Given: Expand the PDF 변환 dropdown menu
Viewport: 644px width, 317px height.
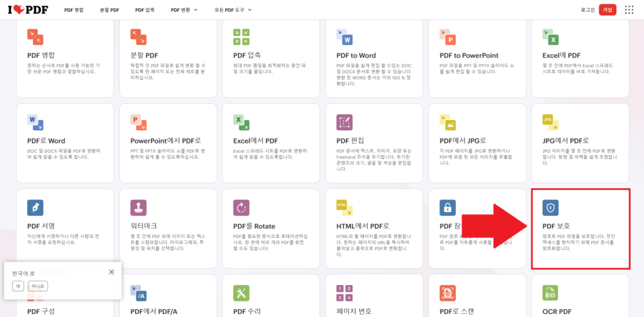Looking at the screenshot, I should point(184,10).
